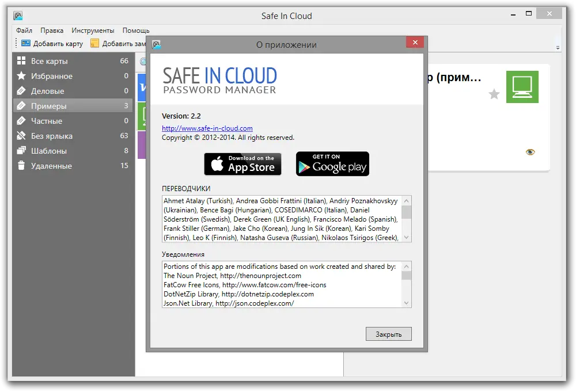Click the Version: 2.2 text
The width and height of the screenshot is (576, 392).
(x=181, y=116)
